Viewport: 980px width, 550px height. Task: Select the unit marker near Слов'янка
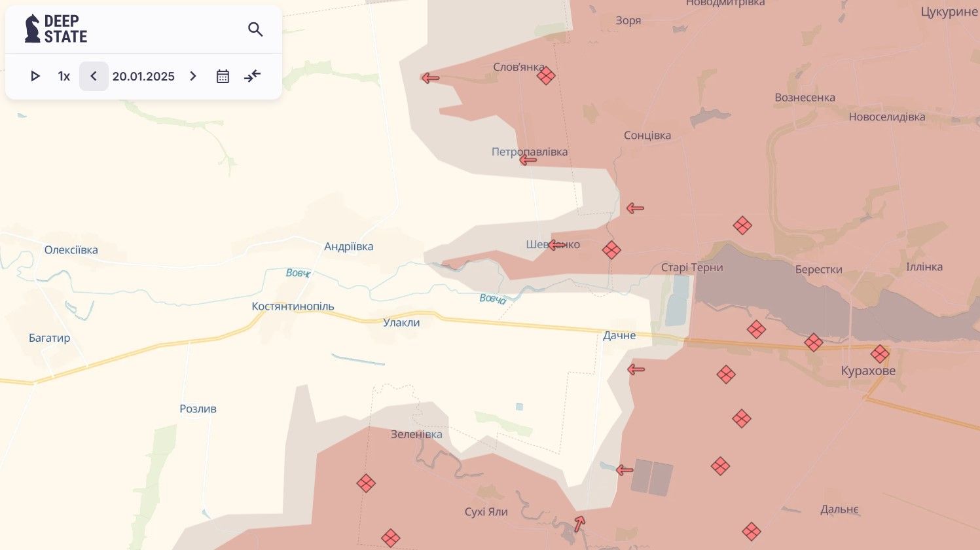pyautogui.click(x=545, y=76)
